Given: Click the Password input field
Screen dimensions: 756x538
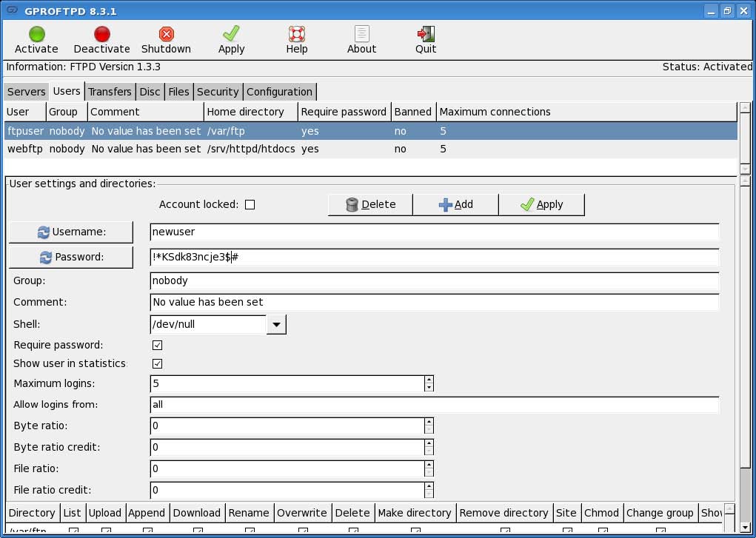Looking at the screenshot, I should 435,257.
